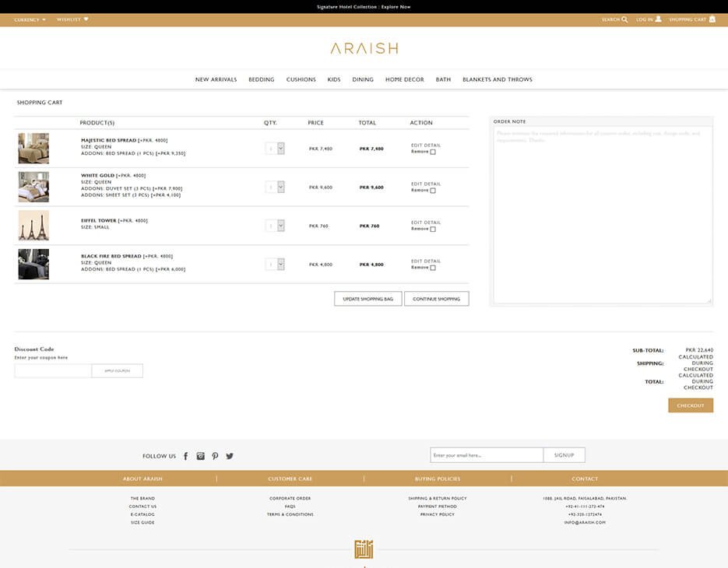Click the log in user icon
Viewport: 728px width, 568px height.
pos(658,19)
